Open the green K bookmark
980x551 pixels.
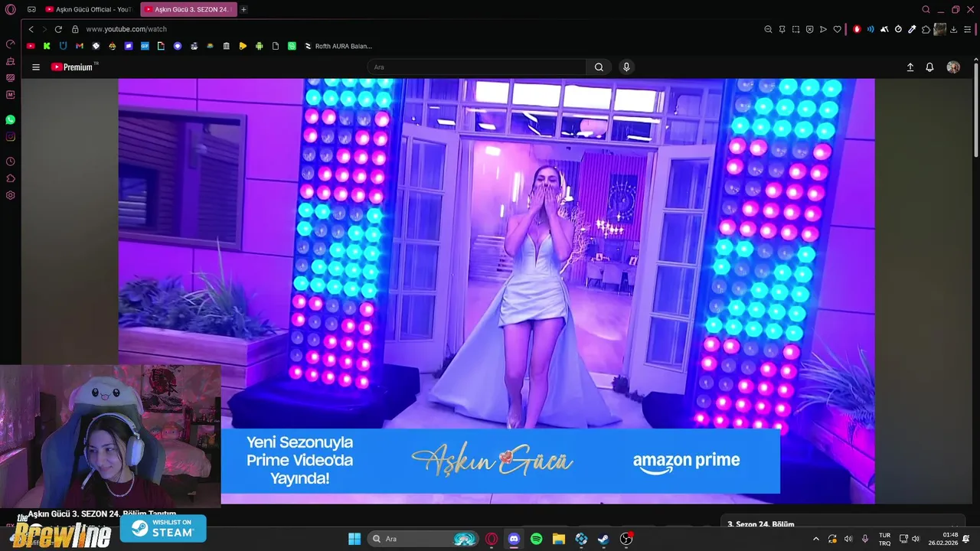[x=47, y=46]
